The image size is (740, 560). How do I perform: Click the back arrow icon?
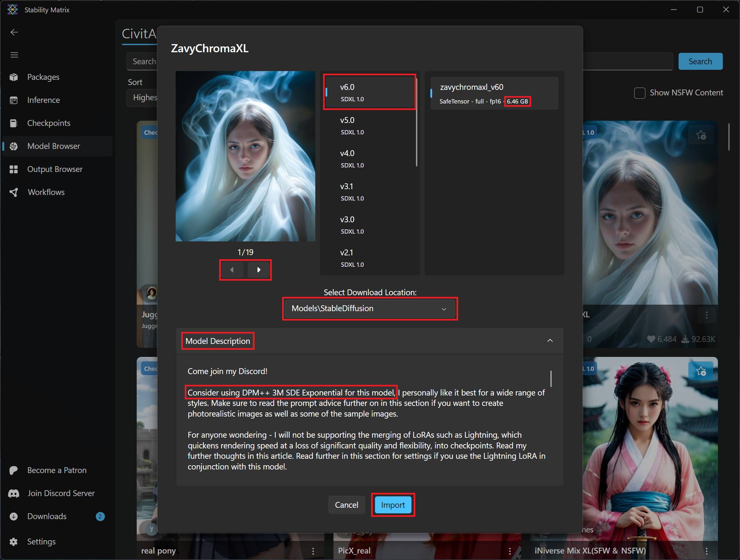tap(14, 32)
